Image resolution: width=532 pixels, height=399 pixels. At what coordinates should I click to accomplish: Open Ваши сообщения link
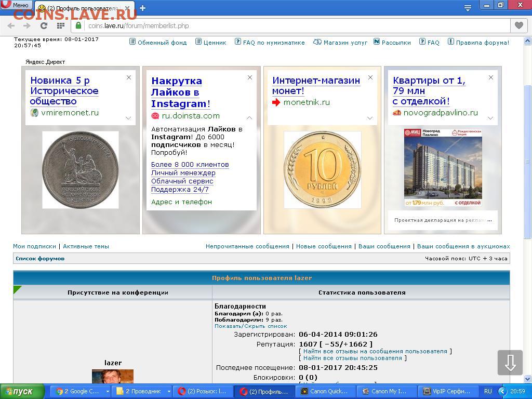pyautogui.click(x=384, y=246)
